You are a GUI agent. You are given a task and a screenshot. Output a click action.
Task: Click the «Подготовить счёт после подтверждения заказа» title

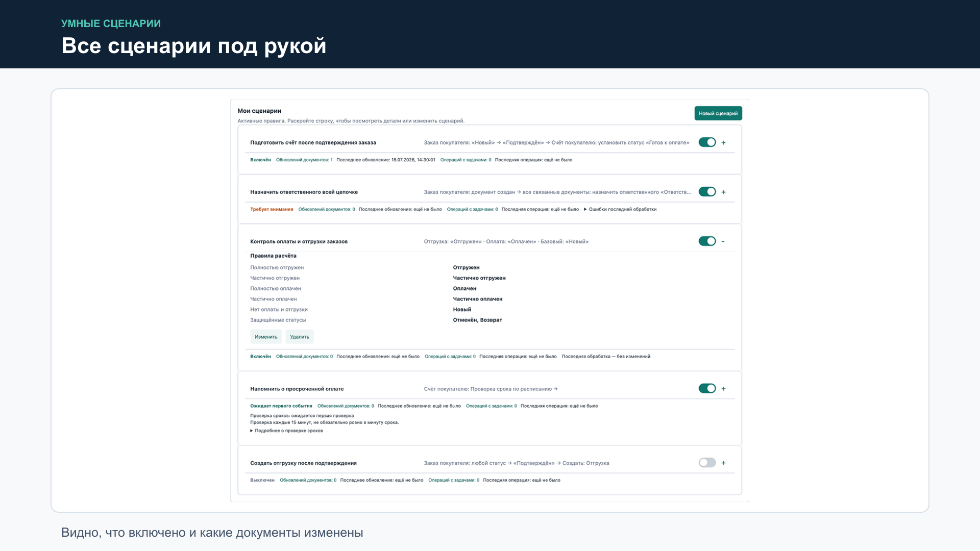(x=313, y=143)
